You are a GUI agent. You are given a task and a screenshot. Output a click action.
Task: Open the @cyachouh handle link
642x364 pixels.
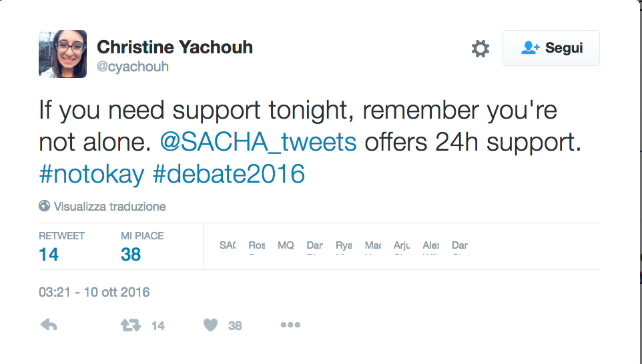[133, 67]
